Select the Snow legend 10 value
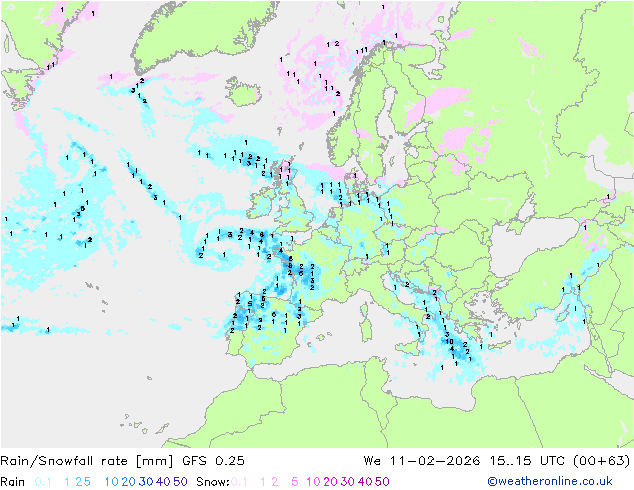634x490 pixels. click(313, 482)
